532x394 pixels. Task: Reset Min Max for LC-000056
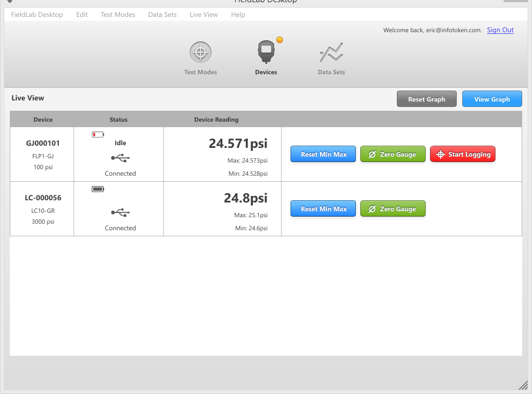pos(323,208)
